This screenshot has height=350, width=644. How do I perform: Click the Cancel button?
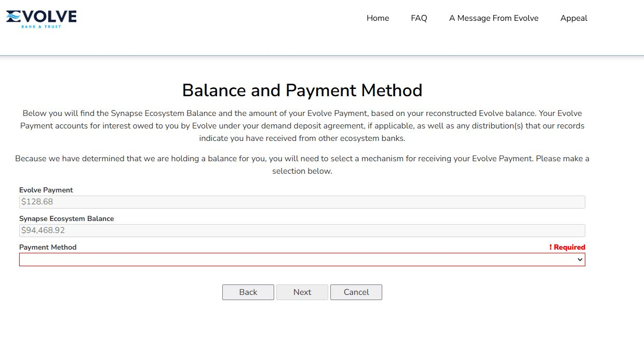click(x=356, y=292)
